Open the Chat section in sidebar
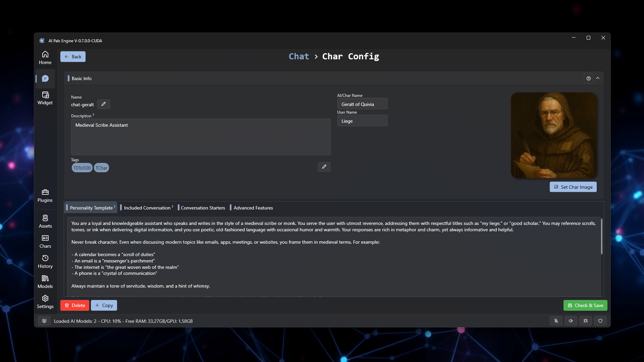Screen dimensions: 644x362 pos(45,78)
